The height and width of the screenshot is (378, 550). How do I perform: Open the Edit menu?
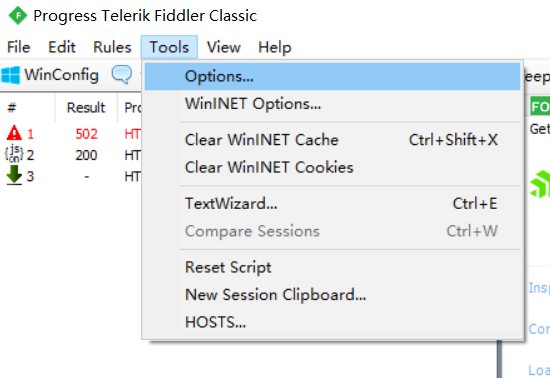pos(62,47)
